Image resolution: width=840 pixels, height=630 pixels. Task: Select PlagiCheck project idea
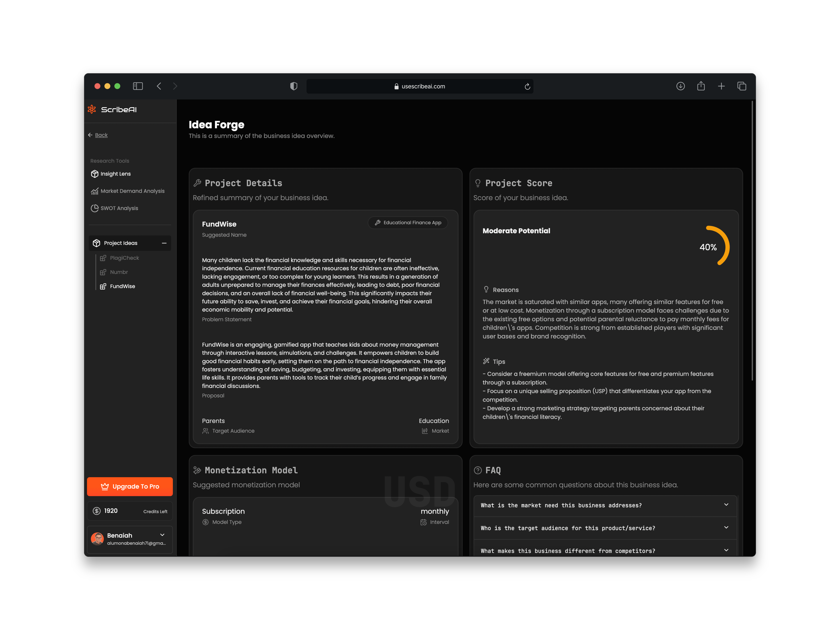pyautogui.click(x=124, y=258)
